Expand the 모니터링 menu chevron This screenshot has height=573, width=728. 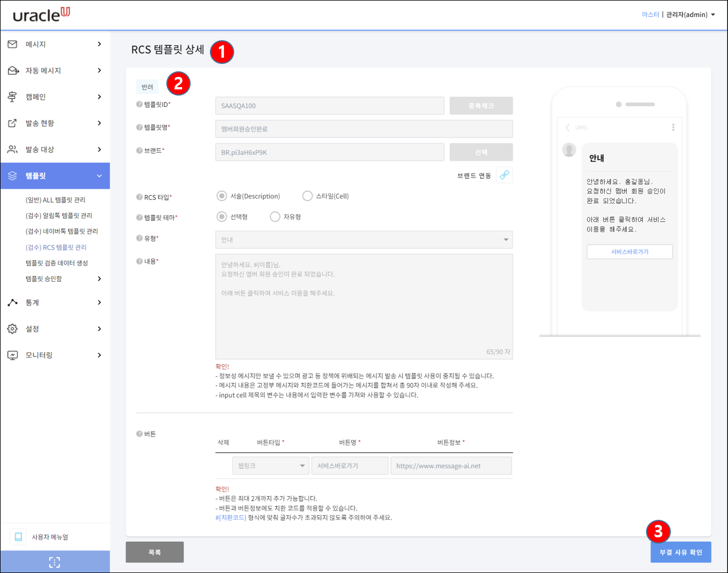tap(100, 355)
